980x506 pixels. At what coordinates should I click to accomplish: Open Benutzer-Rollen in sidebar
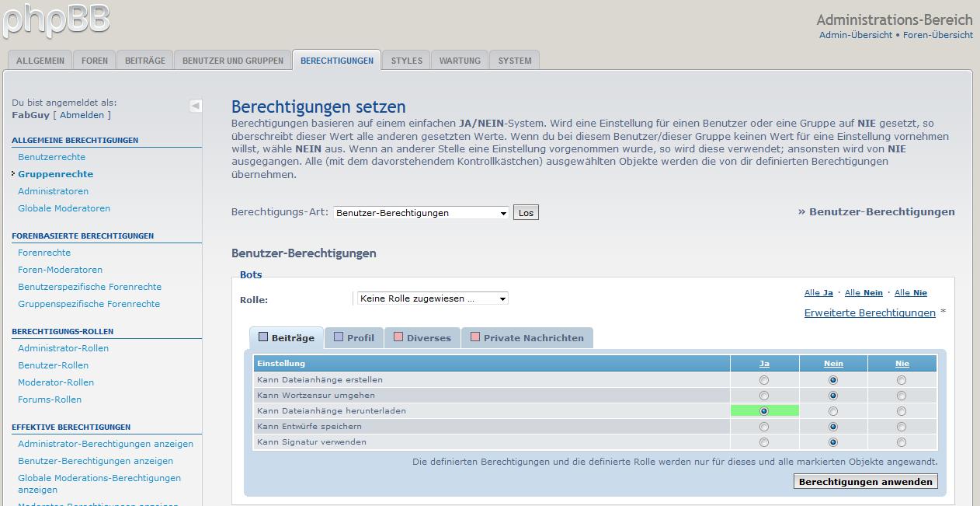(x=53, y=365)
